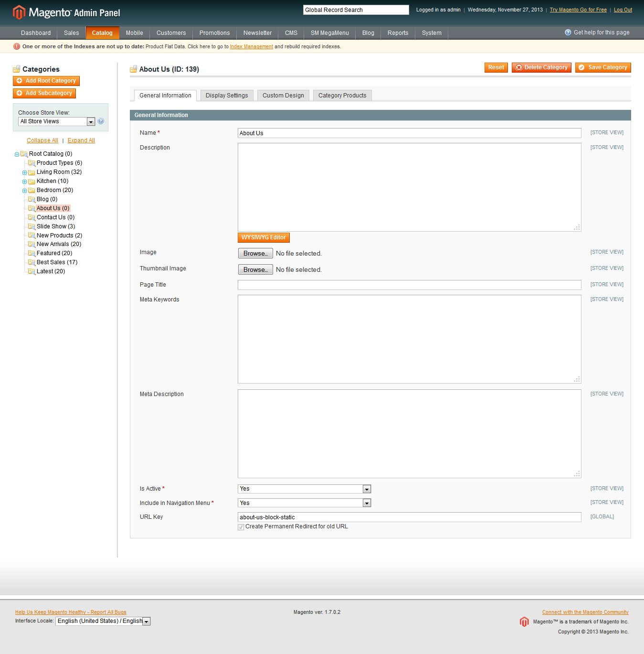Image resolution: width=644 pixels, height=654 pixels.
Task: Open the Sales menu
Action: (72, 33)
